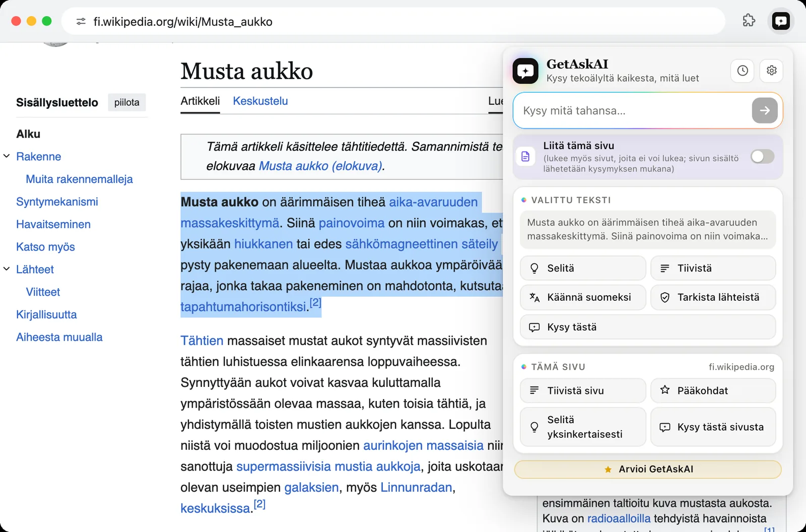This screenshot has height=532, width=806.
Task: Click the Pääkohdat button
Action: click(713, 390)
